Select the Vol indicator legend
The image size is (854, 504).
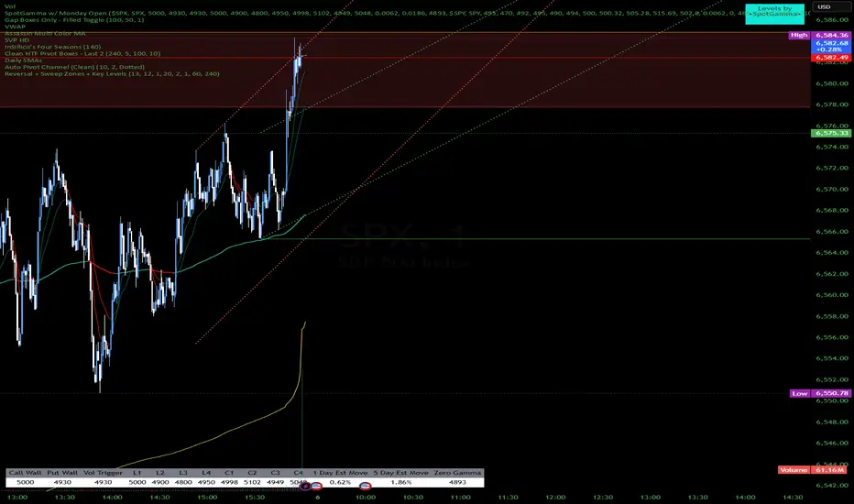(10, 6)
